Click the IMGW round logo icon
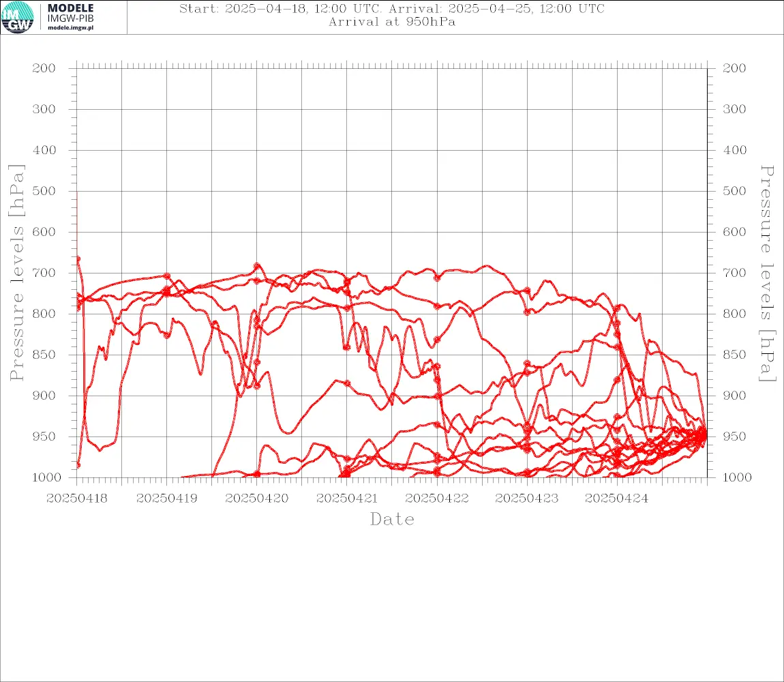784x682 pixels. tap(18, 18)
